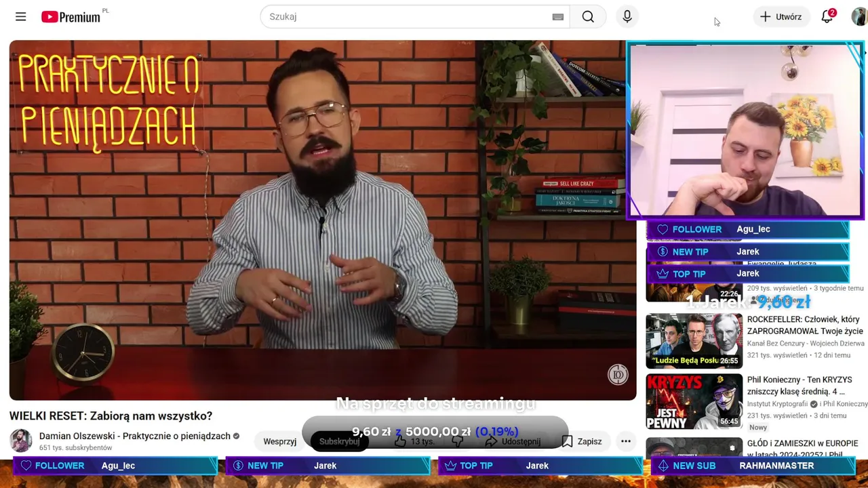Click Kanał Bez Cenzury - Wojciech Dzierwa channel name

coord(807,344)
